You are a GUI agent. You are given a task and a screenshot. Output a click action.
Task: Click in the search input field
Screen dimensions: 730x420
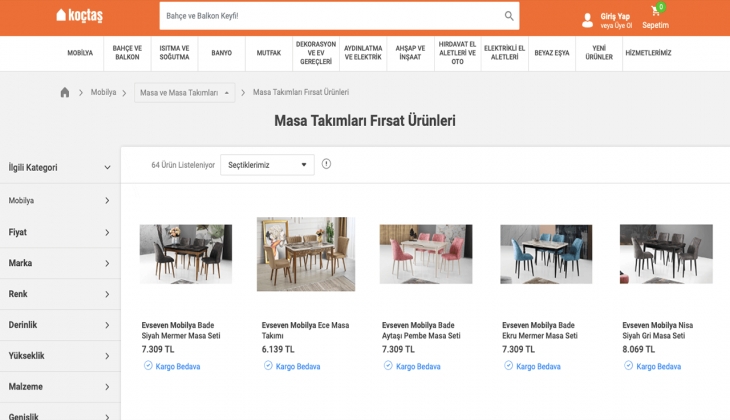tap(330, 16)
